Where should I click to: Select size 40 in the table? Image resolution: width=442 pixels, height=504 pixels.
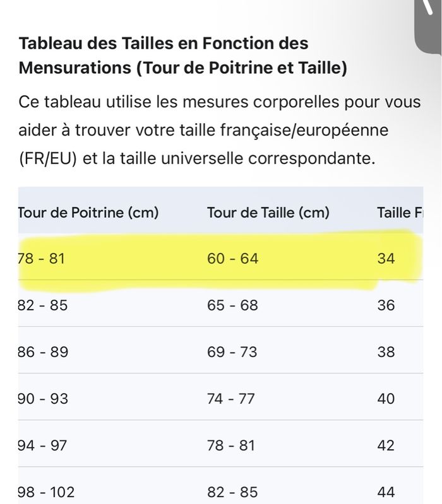pos(385,399)
